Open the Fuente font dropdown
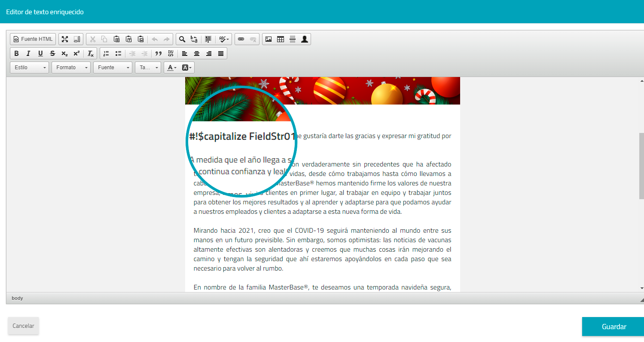644x342 pixels. [113, 68]
